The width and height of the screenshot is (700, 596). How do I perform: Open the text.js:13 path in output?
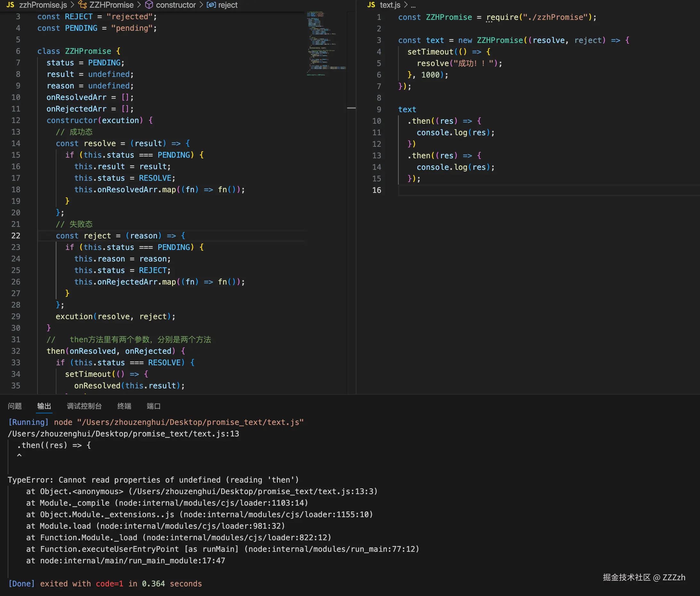[x=123, y=434]
